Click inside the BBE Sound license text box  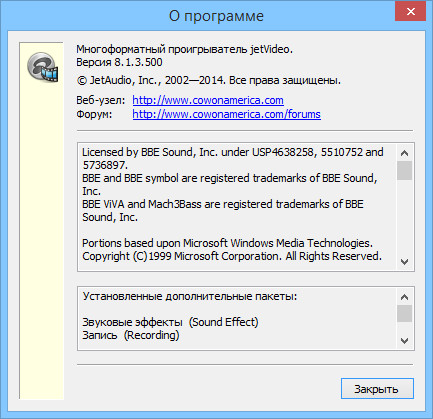[237, 207]
